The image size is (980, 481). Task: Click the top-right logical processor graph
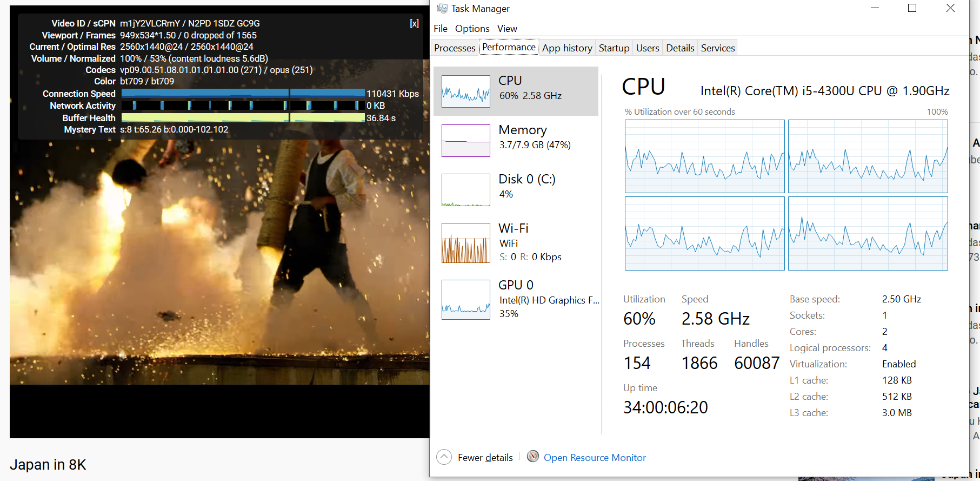pos(868,156)
